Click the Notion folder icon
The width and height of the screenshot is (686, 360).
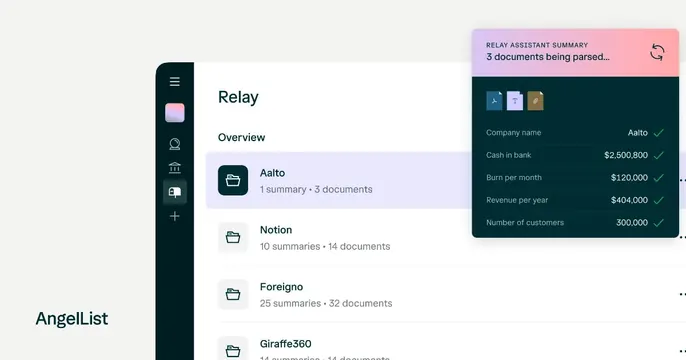pyautogui.click(x=233, y=237)
